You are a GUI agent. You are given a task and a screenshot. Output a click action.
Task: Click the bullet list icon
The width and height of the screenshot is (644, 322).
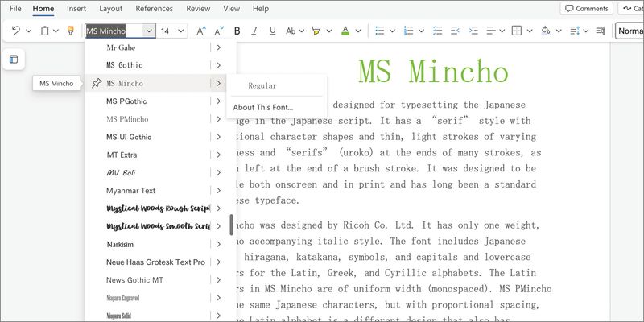(x=380, y=31)
